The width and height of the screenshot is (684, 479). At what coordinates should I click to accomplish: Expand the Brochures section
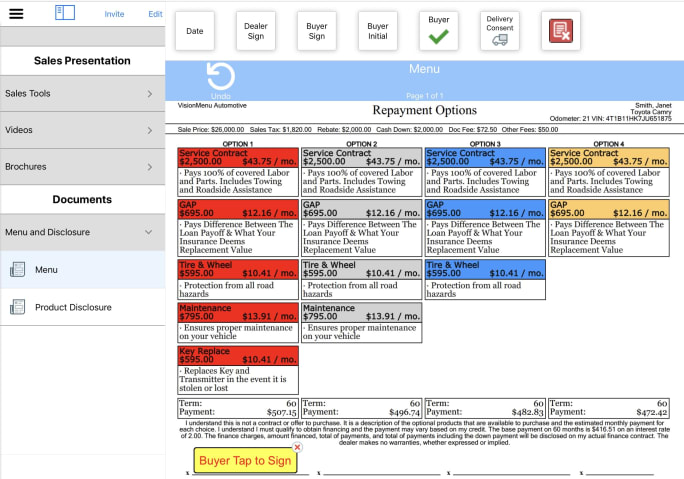(x=82, y=167)
